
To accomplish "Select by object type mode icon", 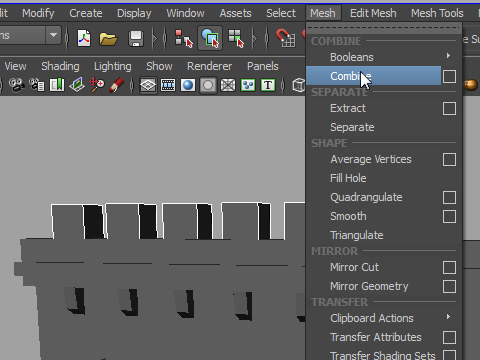I will click(210, 38).
